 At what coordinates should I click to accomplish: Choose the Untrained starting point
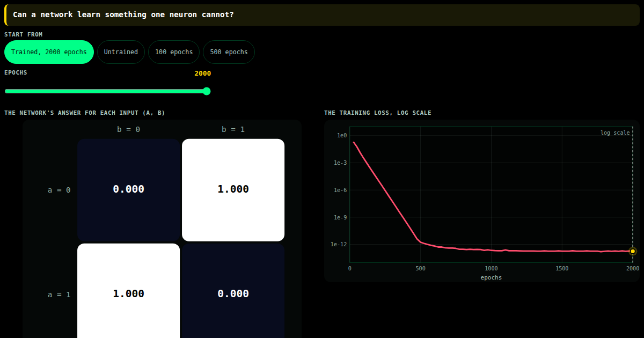[121, 52]
